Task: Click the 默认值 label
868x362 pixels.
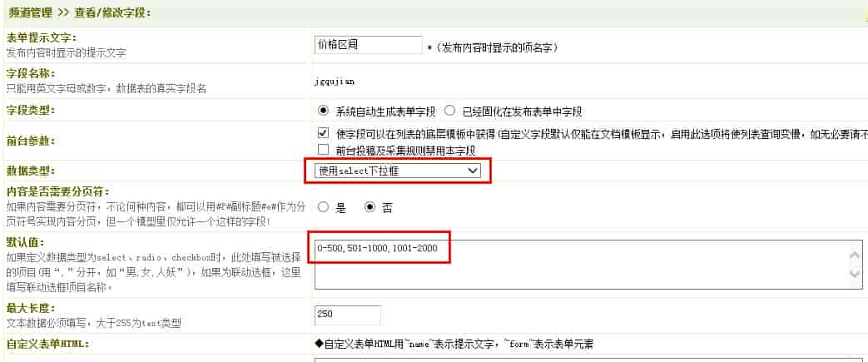Action: pyautogui.click(x=26, y=242)
